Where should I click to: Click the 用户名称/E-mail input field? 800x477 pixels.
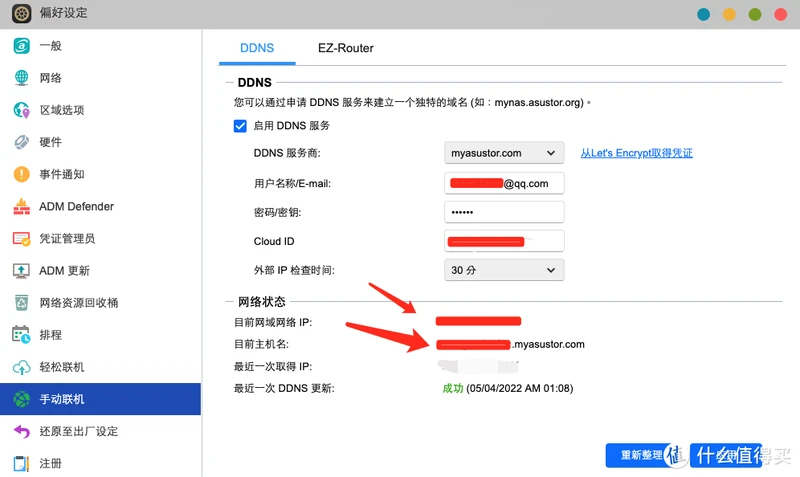coord(504,183)
